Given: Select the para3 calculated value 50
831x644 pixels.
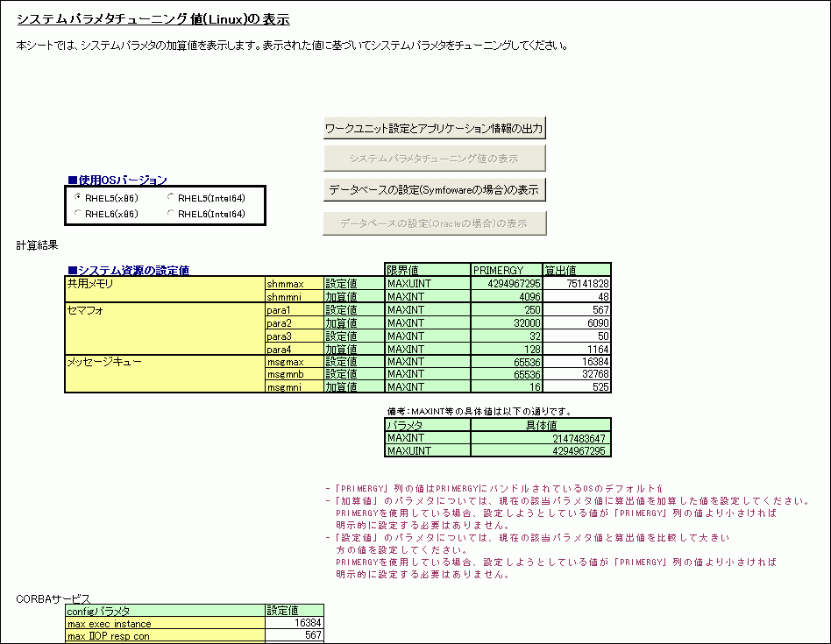Looking at the screenshot, I should pyautogui.click(x=577, y=336).
